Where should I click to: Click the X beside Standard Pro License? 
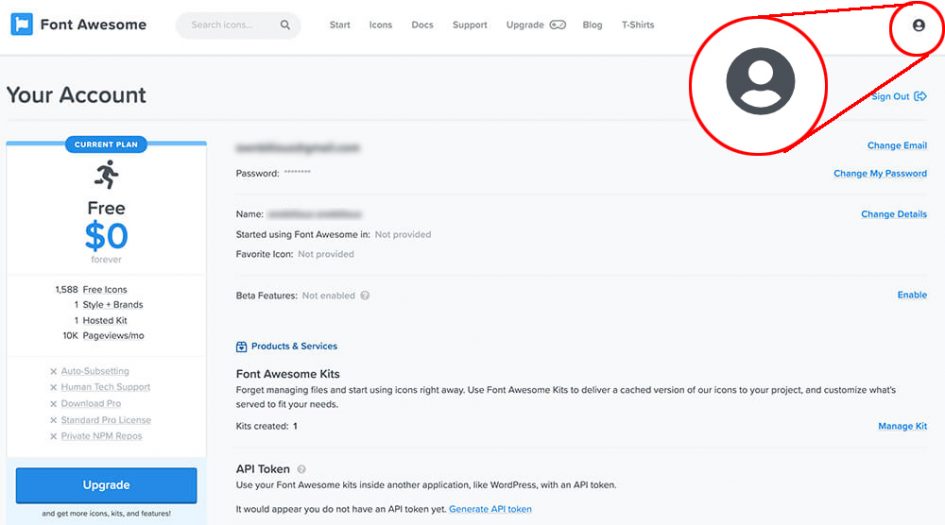point(54,420)
